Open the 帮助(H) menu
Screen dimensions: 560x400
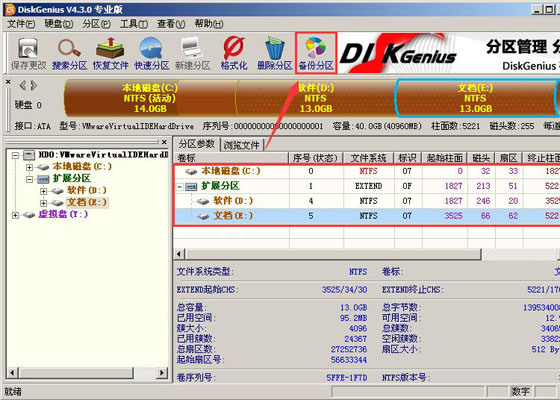[x=209, y=24]
